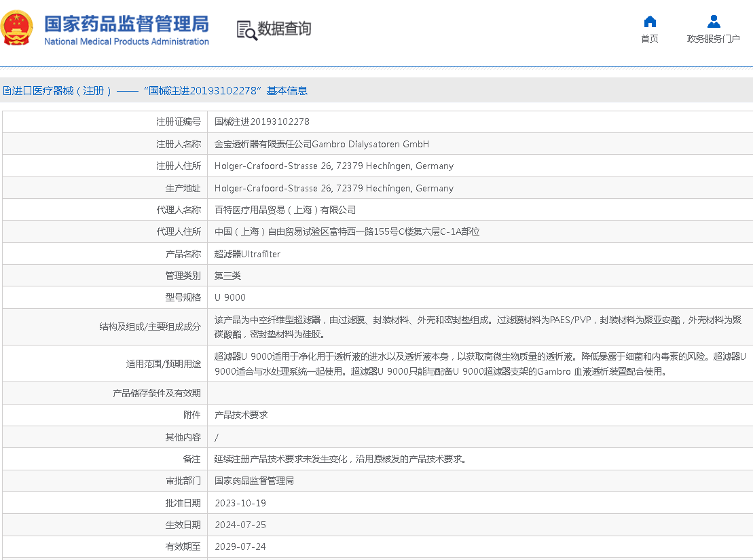
Task: Click the 数据查询 search document icon
Action: point(247,31)
